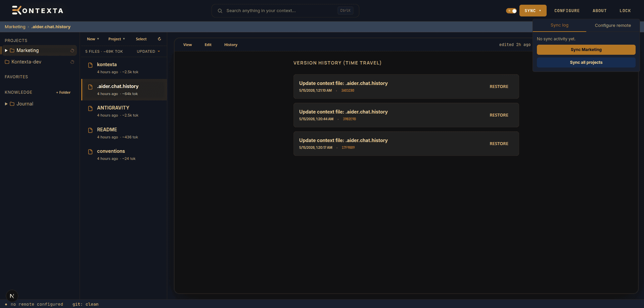Click the Kontexta logo
Screen dimensions: 644x308
click(x=38, y=11)
